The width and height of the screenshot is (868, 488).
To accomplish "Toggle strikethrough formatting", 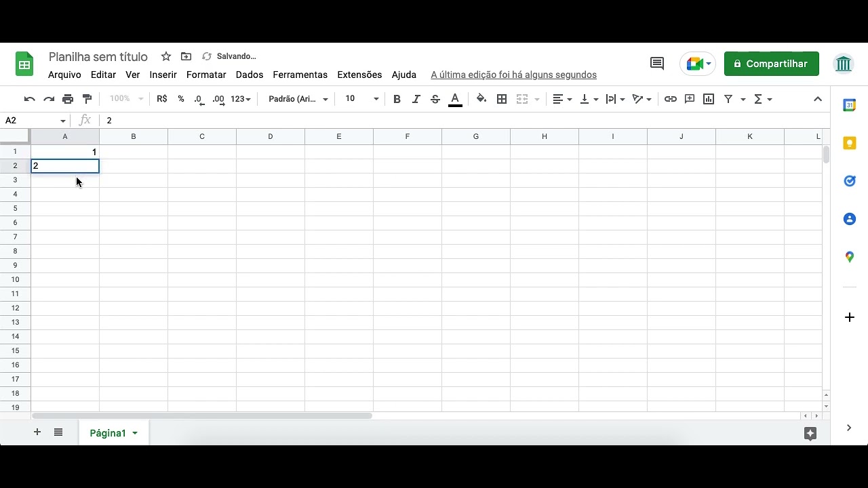I will coord(435,99).
